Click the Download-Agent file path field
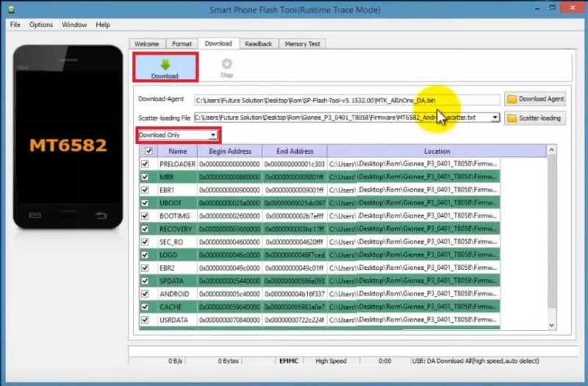The width and height of the screenshot is (588, 386). [345, 99]
